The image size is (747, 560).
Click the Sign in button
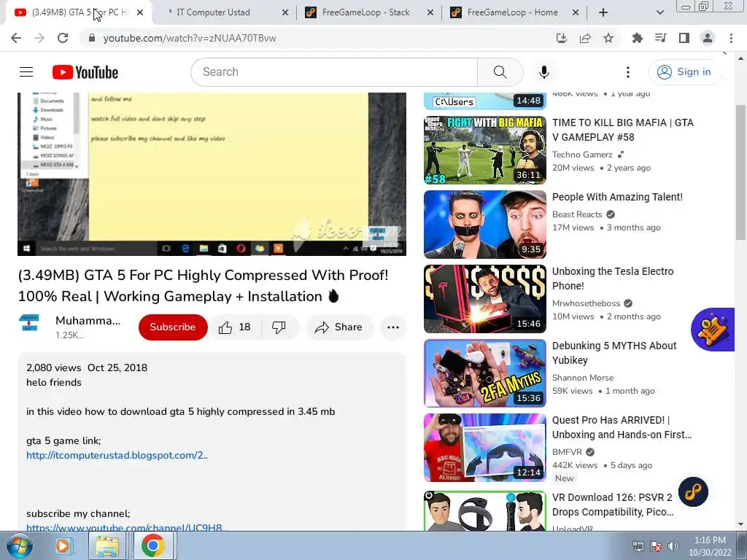tap(684, 72)
